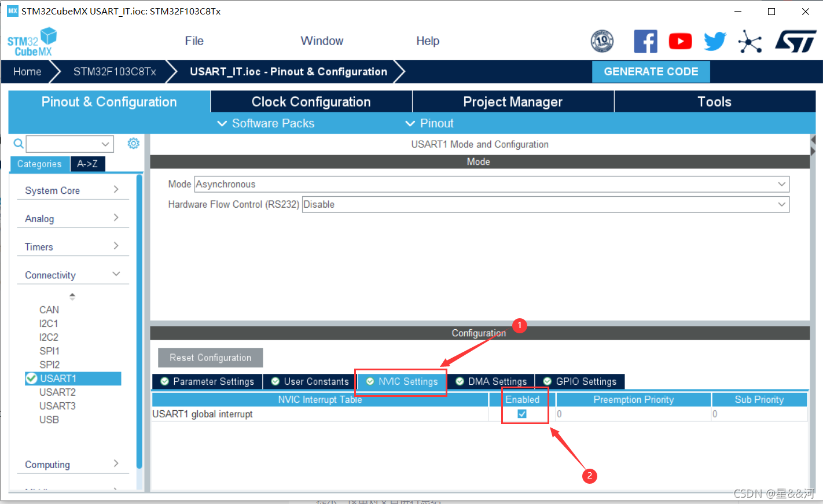Screen dimensions: 823x504
Task: Switch to the Tools tab
Action: click(x=715, y=102)
